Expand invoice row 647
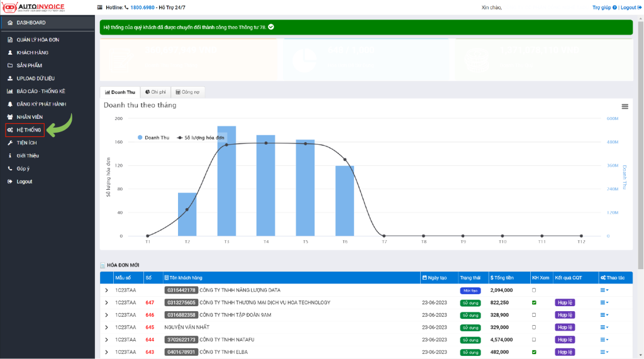644x359 pixels. (106, 302)
